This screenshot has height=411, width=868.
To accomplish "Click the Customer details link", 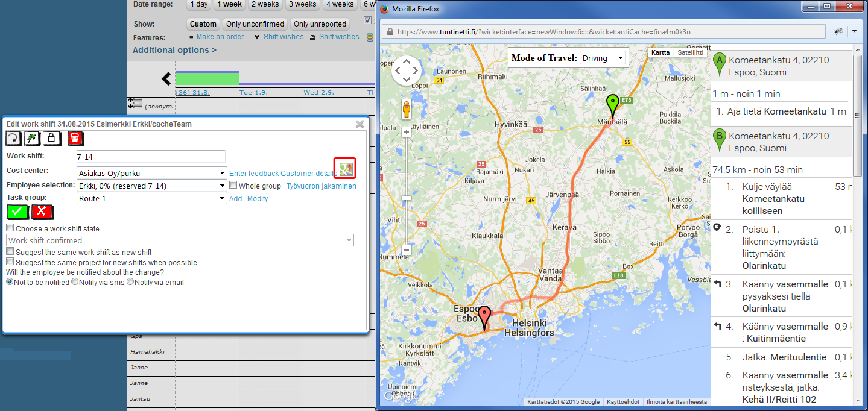I will click(x=309, y=174).
